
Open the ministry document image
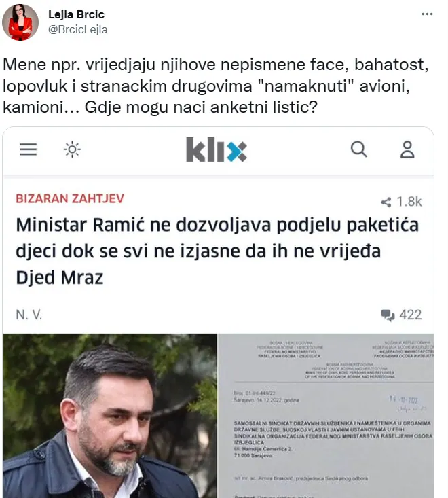[x=326, y=415]
